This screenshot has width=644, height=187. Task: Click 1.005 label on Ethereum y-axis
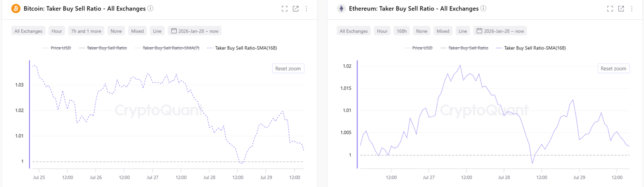(x=346, y=132)
